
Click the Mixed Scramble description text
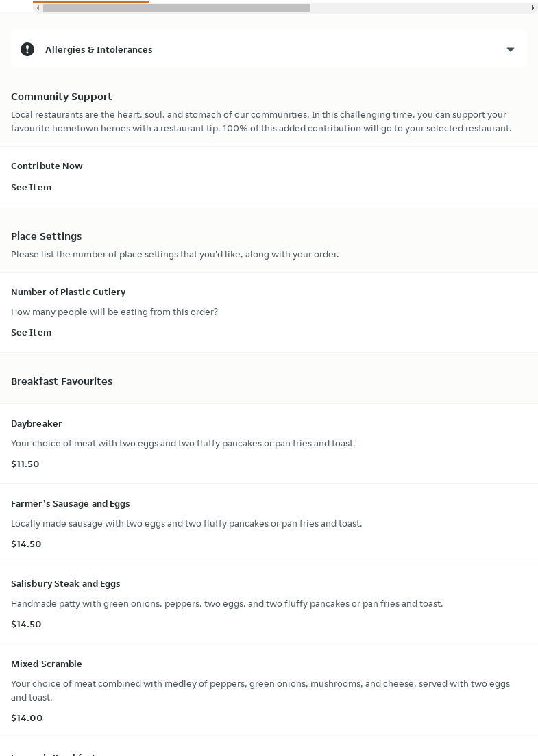[260, 690]
